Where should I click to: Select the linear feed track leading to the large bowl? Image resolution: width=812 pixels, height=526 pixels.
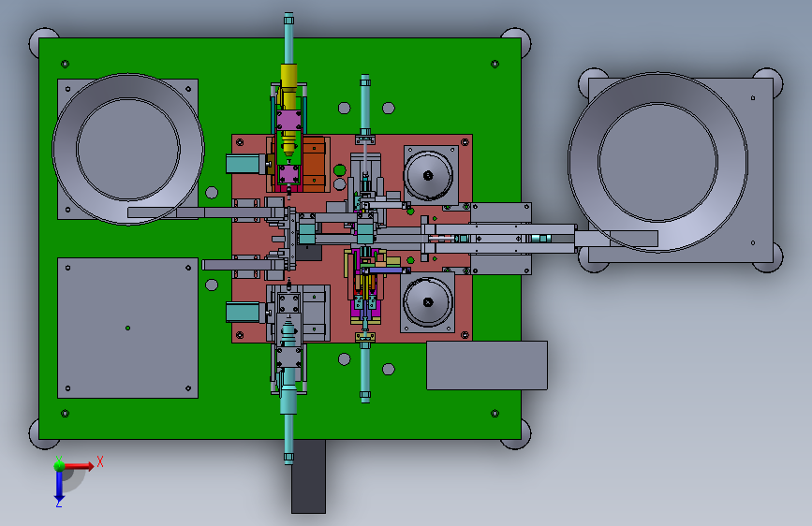click(500, 238)
